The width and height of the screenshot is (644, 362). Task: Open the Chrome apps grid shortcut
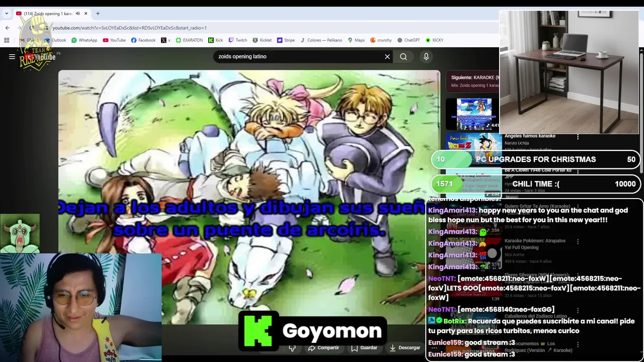click(x=7, y=40)
